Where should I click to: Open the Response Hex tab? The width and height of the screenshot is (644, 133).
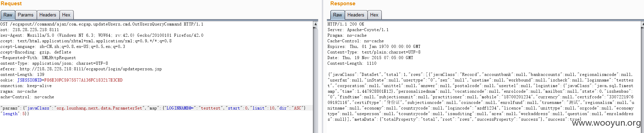point(374,15)
